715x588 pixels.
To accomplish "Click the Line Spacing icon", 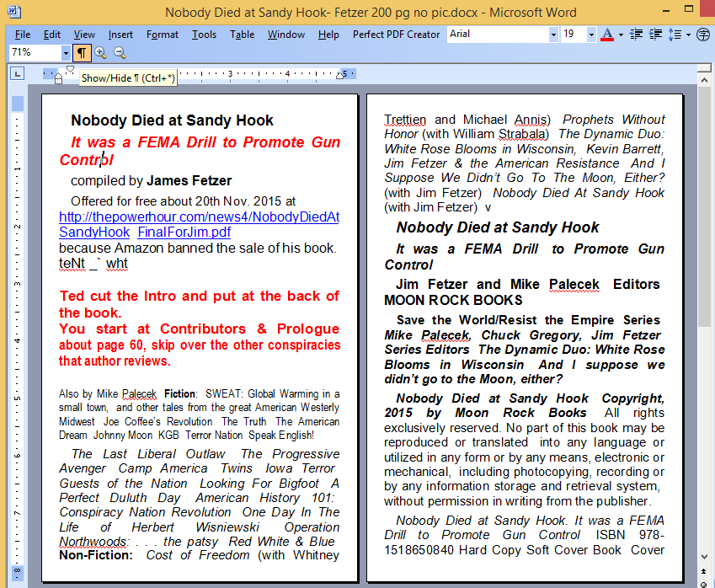I will tap(675, 35).
